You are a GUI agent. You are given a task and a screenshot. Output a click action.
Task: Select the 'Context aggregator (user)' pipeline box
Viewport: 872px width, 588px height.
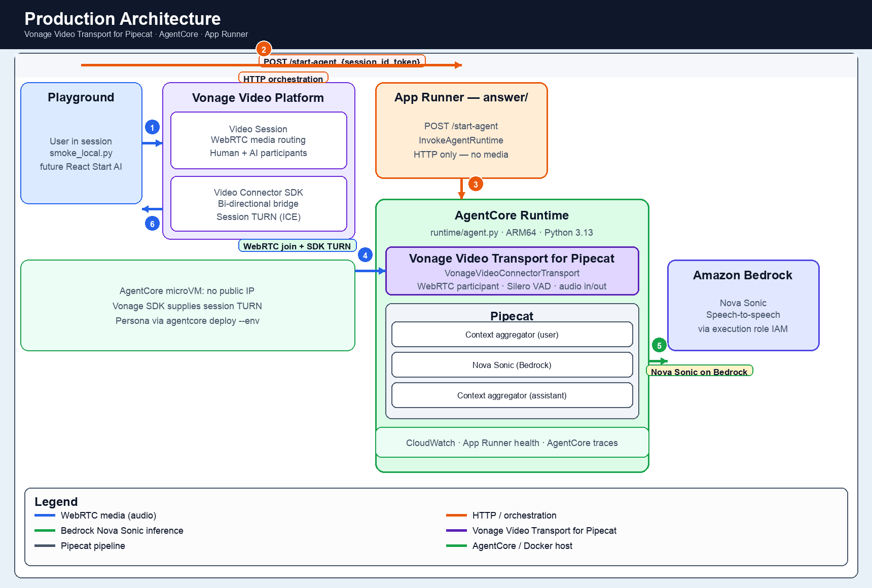512,335
